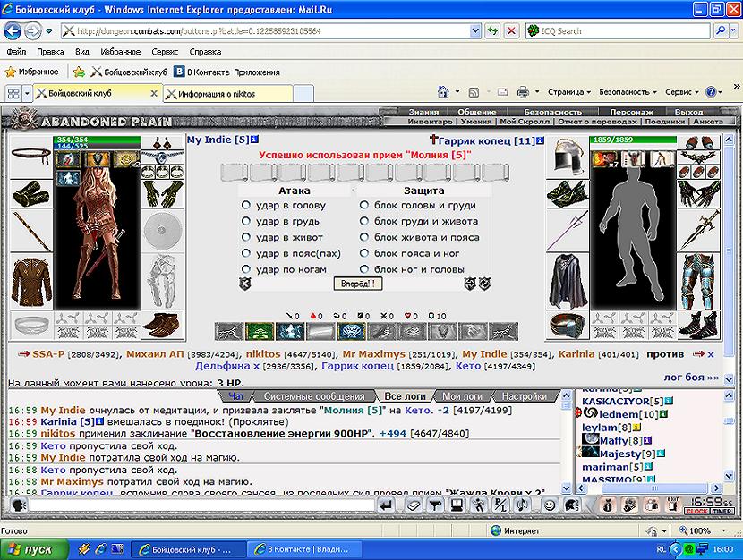This screenshot has width=743, height=560.
Task: Open info icon next to Гаррик копец [11]
Action: coord(540,140)
